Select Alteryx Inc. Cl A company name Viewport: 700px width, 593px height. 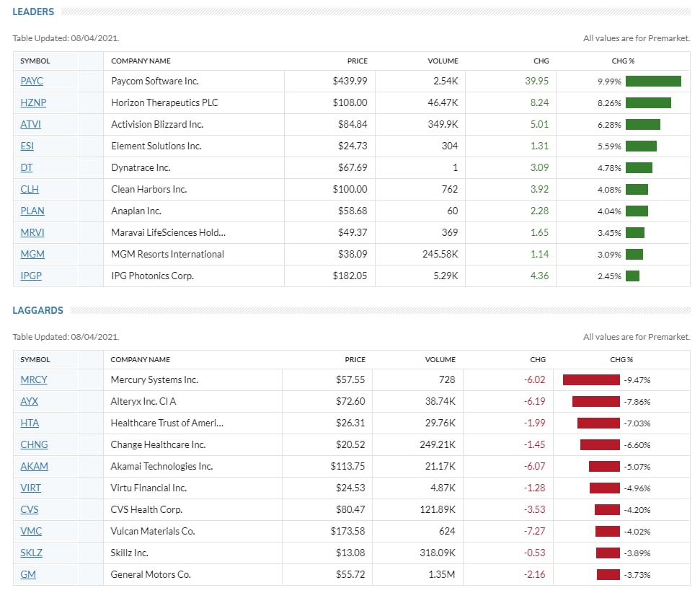[143, 401]
